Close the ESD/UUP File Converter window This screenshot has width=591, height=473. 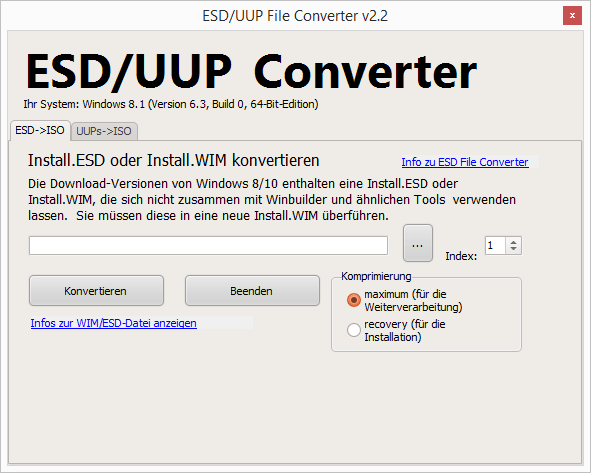pyautogui.click(x=572, y=15)
